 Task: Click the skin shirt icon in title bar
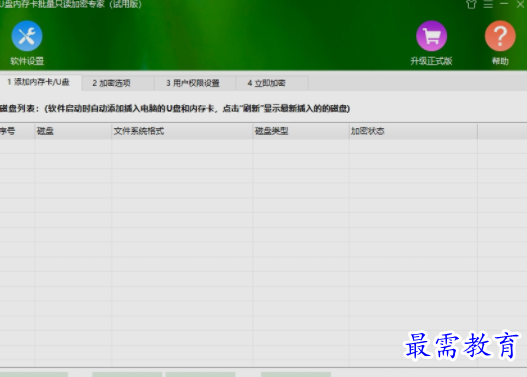[472, 4]
